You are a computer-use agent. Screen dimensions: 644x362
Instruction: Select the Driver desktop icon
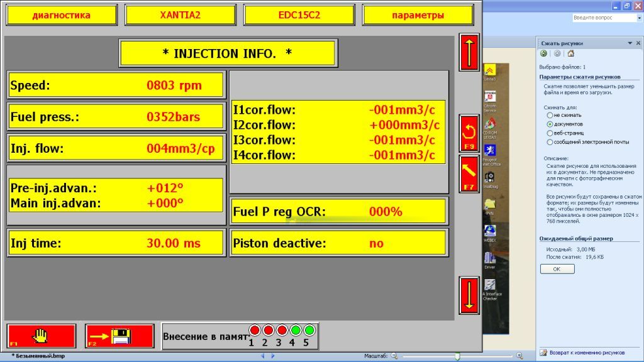tap(490, 261)
